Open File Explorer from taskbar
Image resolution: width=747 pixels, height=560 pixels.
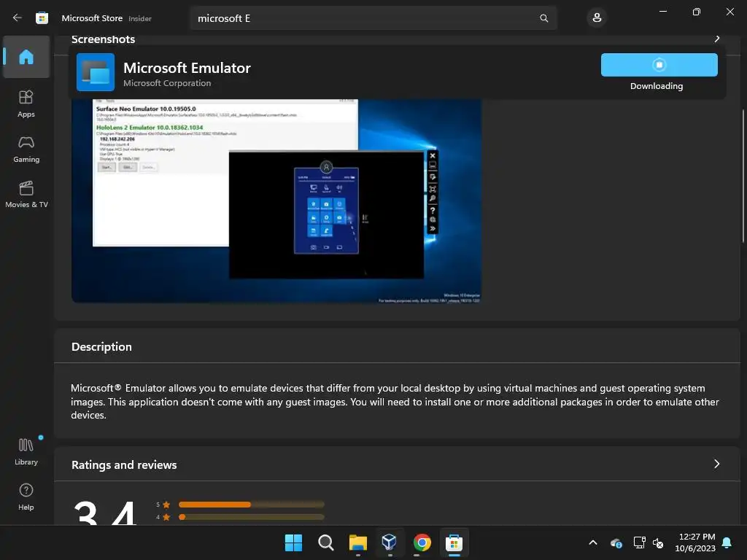point(357,542)
